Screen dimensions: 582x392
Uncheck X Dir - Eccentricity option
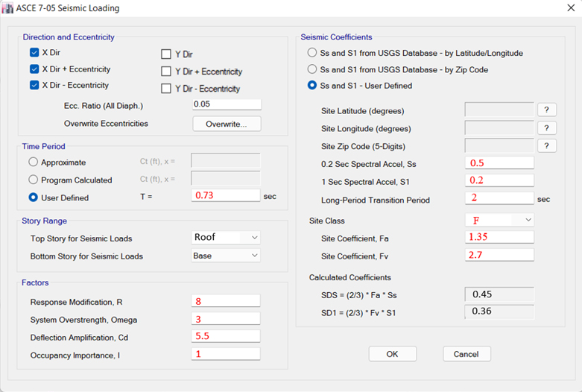[34, 85]
